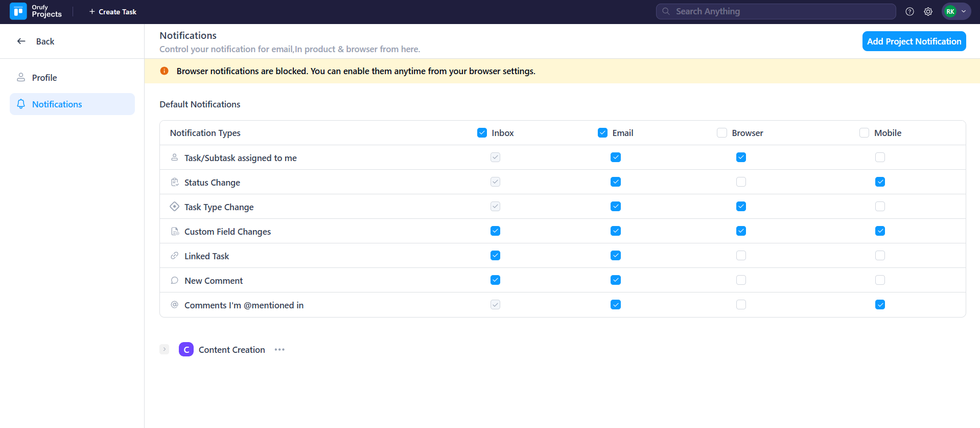Click the orange warning info icon

tap(165, 71)
